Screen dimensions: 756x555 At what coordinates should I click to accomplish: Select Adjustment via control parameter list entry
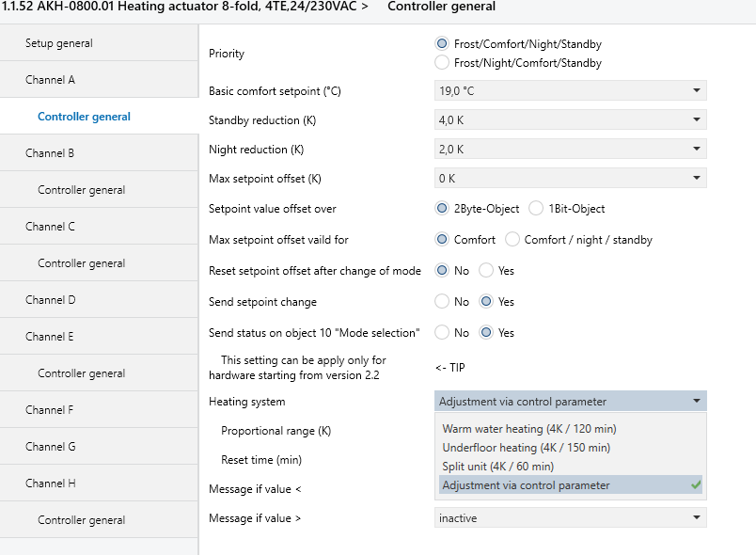pyautogui.click(x=526, y=485)
